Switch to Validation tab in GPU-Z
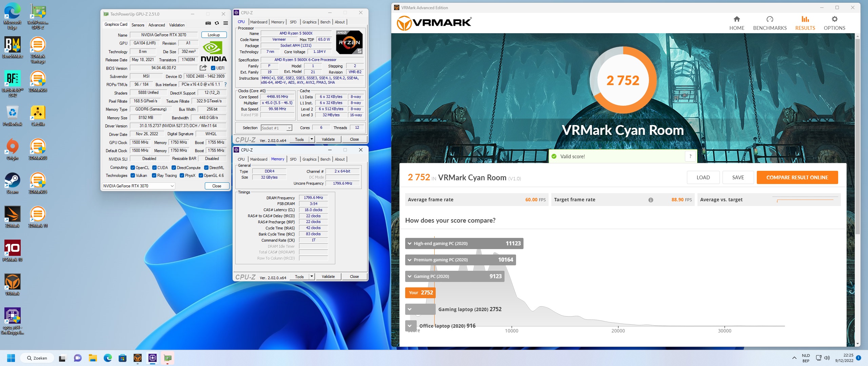The image size is (868, 366). [x=177, y=25]
